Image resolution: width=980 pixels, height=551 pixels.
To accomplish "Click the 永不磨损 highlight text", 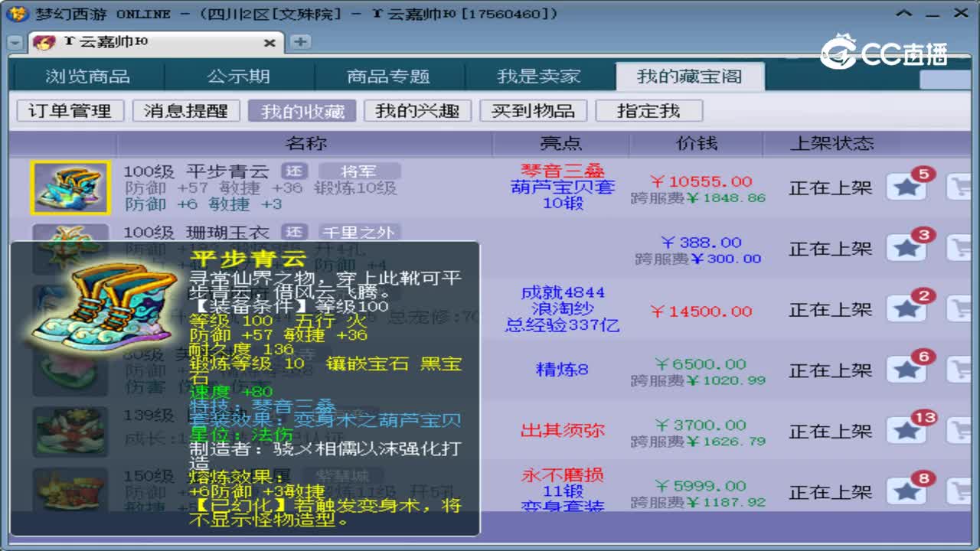I will 563,475.
